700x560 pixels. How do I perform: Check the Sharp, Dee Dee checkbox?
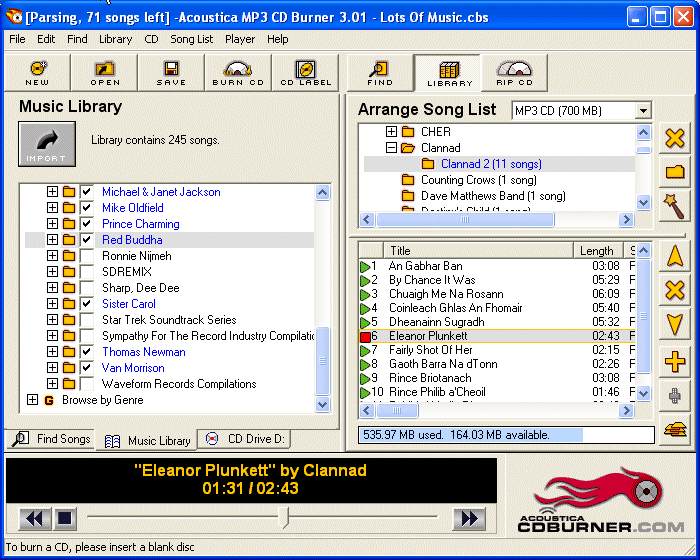87,288
